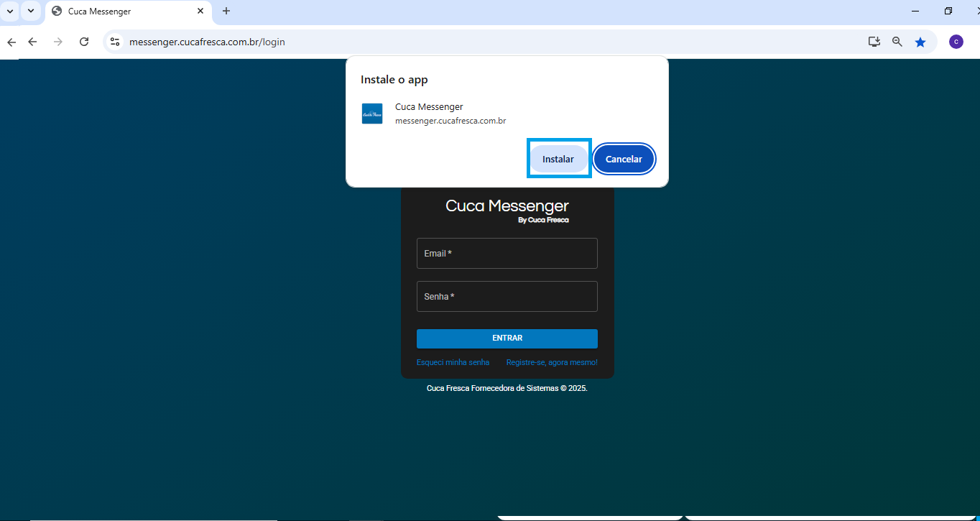The width and height of the screenshot is (980, 521).
Task: Click the Instalar button in the dialog
Action: click(x=558, y=159)
